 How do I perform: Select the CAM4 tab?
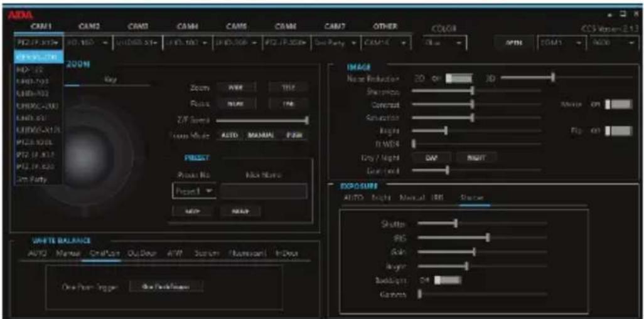tap(187, 26)
